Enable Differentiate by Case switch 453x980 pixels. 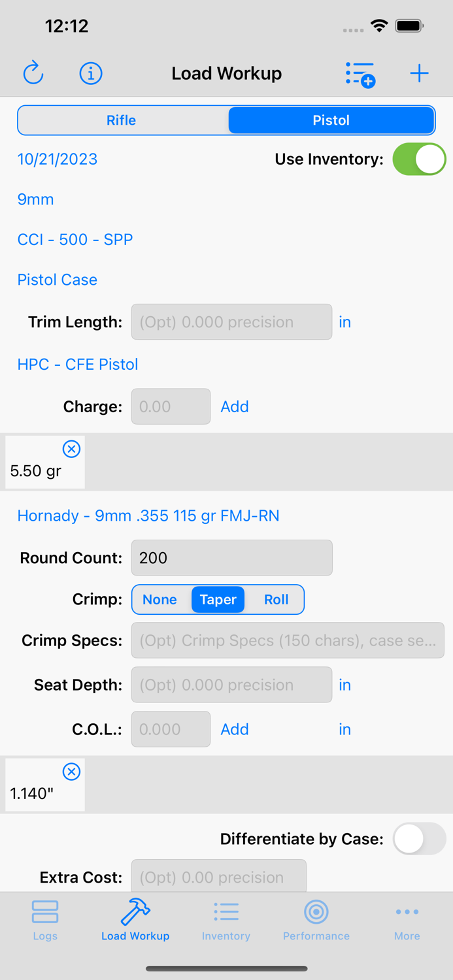[x=418, y=839]
